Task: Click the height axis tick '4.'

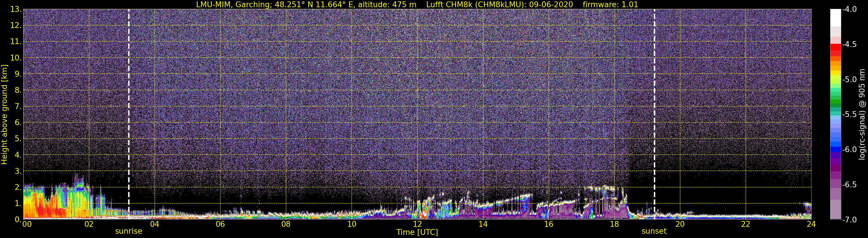Action: pyautogui.click(x=18, y=155)
